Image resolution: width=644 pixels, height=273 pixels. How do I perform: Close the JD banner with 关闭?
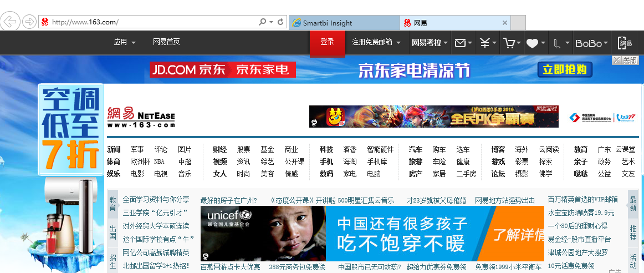pyautogui.click(x=626, y=60)
